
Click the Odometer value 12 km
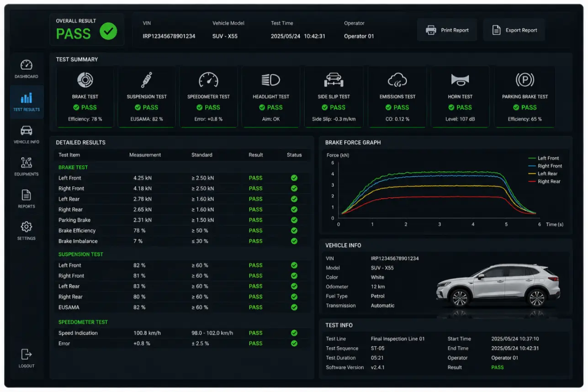(378, 287)
